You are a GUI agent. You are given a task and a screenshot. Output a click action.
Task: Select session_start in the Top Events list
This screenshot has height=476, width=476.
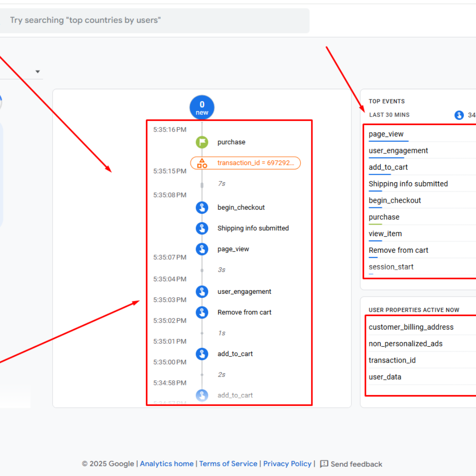click(x=390, y=267)
